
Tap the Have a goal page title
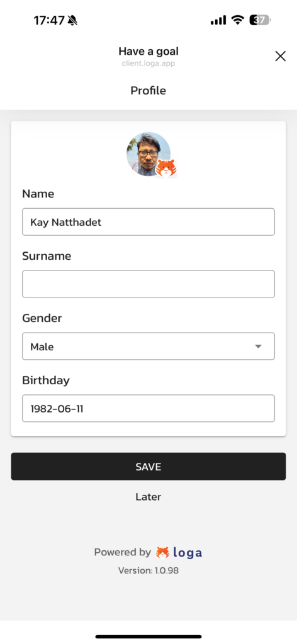tap(148, 52)
